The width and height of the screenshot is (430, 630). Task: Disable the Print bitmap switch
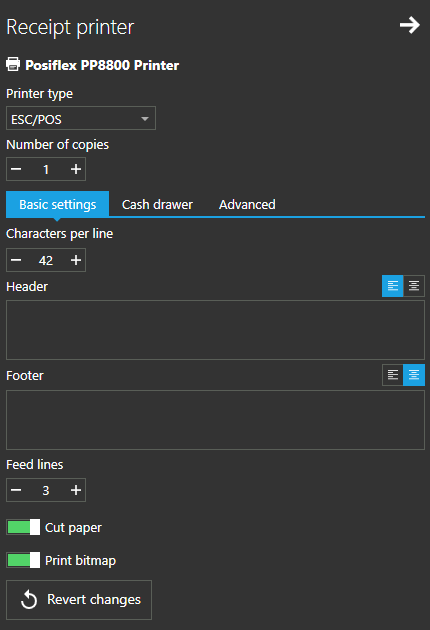(23, 560)
